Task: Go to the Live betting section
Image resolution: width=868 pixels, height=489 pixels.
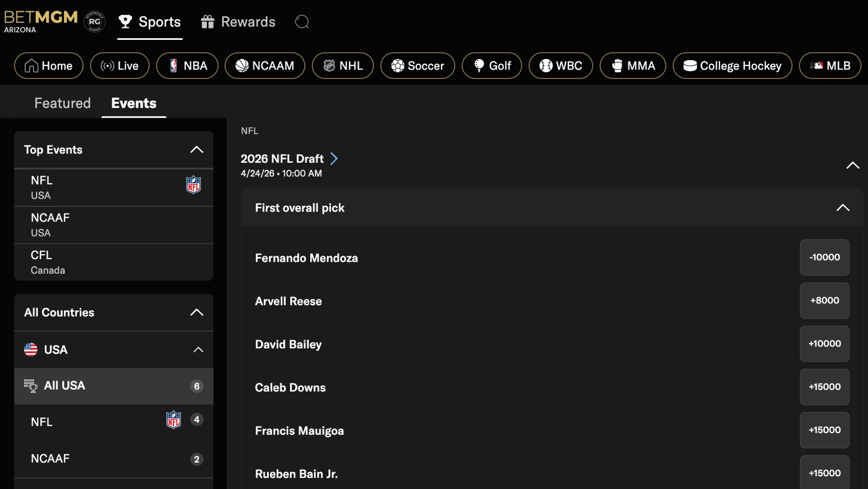Action: [120, 66]
